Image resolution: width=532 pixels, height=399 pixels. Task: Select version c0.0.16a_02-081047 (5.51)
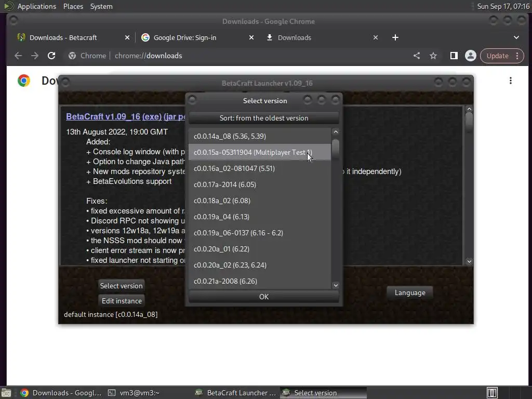pos(260,168)
